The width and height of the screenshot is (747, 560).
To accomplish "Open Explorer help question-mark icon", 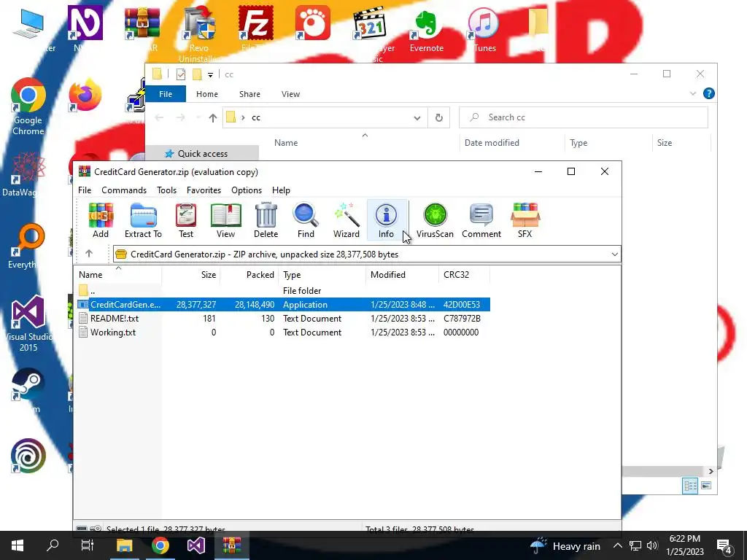I will coord(709,94).
